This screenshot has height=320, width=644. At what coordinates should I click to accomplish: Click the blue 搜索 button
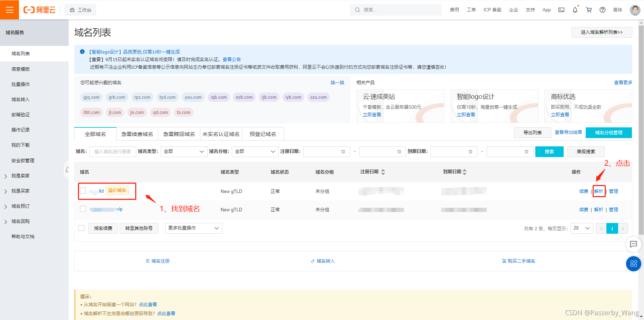[549, 152]
